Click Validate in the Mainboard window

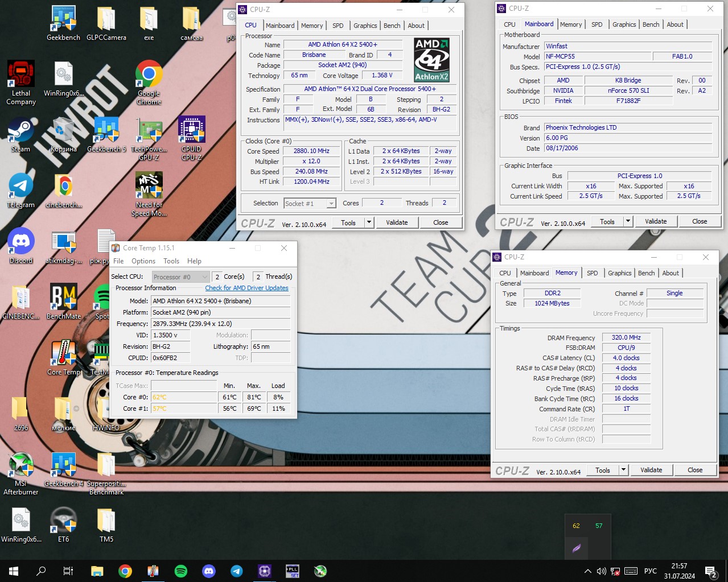coord(656,221)
